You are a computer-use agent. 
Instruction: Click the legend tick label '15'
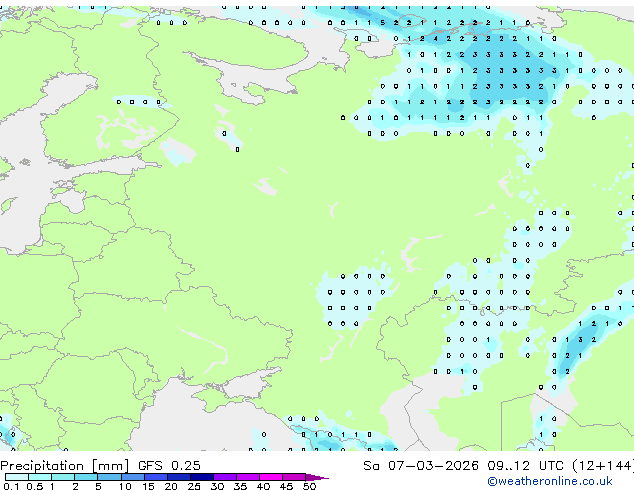click(x=148, y=486)
